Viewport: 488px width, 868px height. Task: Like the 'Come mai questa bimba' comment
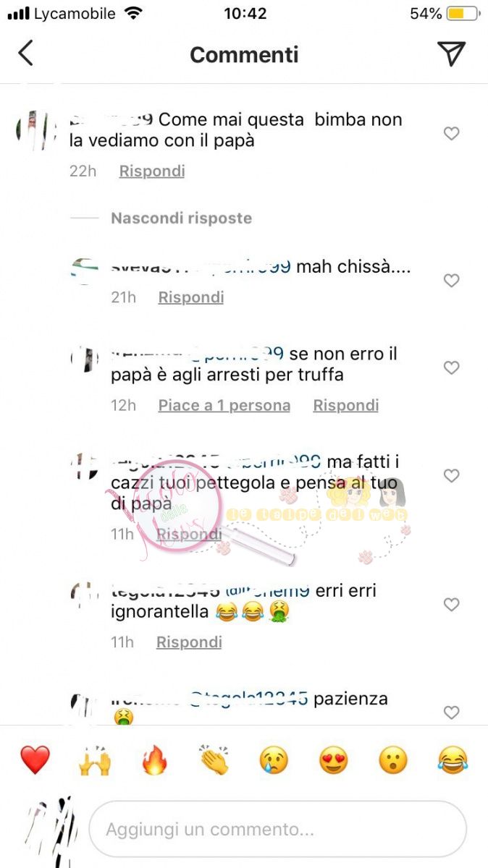[451, 134]
